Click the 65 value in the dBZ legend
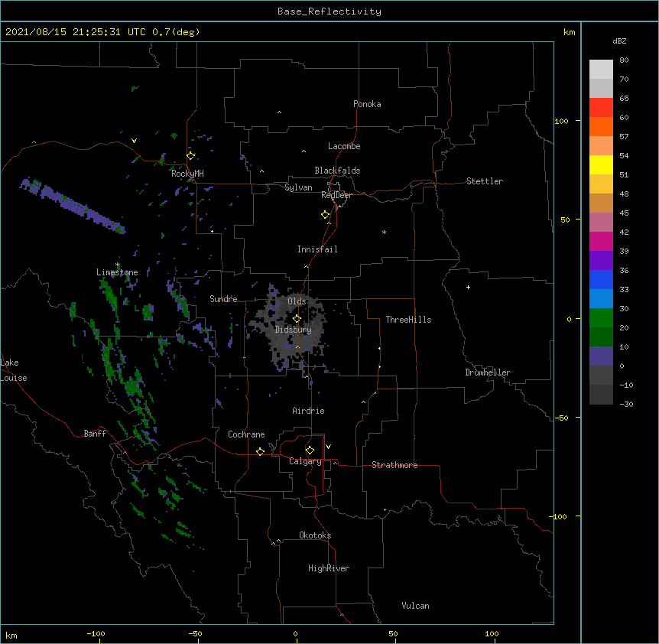The height and width of the screenshot is (644, 659). tap(624, 99)
